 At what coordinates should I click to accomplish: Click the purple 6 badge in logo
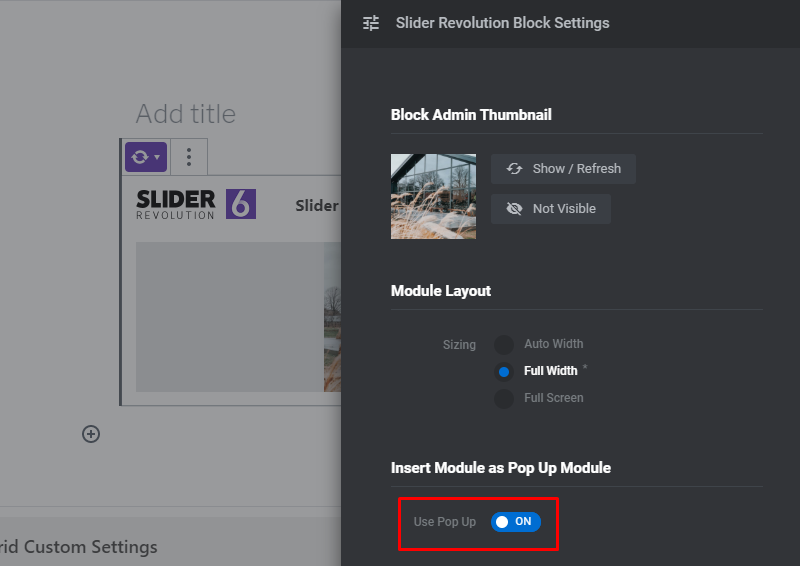241,204
